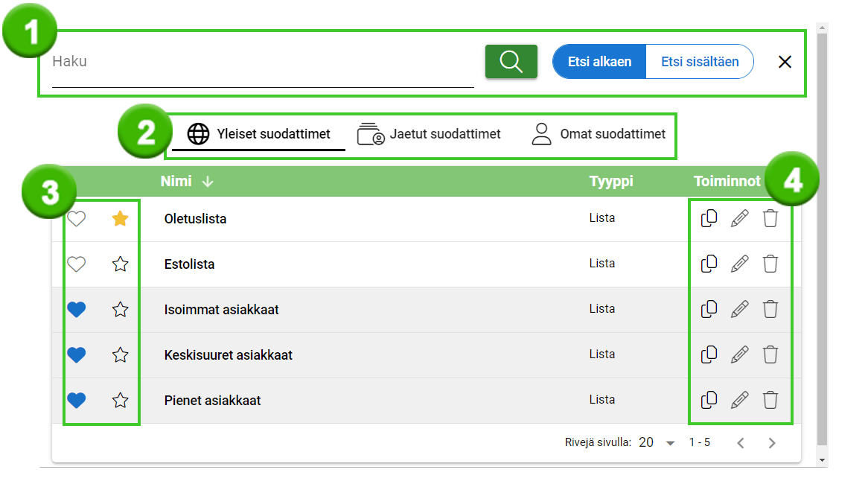
Task: Close the search bar with X
Action: click(x=785, y=62)
